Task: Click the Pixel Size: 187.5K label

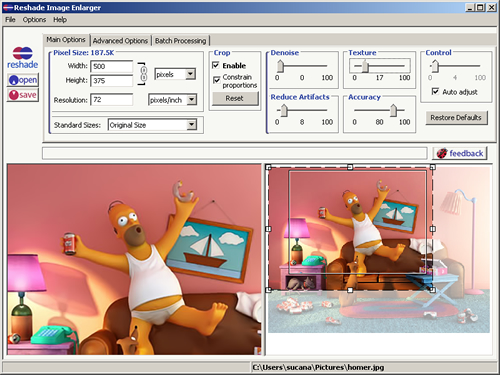Action: pyautogui.click(x=84, y=53)
